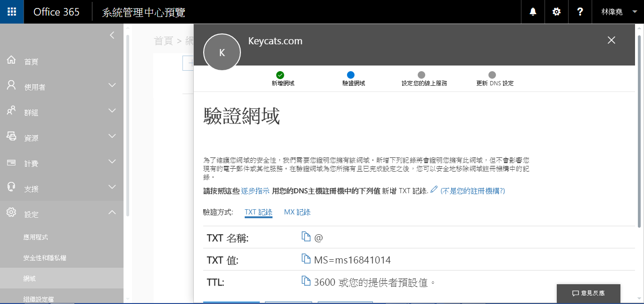Click the Keycats.com panel title

click(x=275, y=41)
